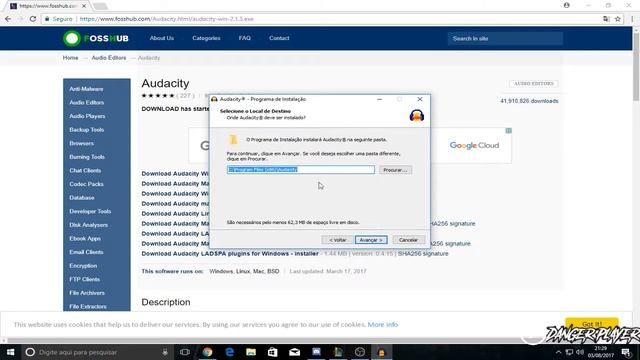Click the FossHub logo
Viewport: 640px width, 360px height.
[96, 38]
